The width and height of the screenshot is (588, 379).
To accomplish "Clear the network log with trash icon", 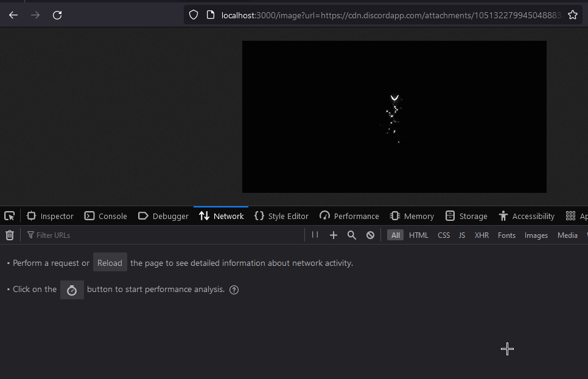I will click(10, 235).
